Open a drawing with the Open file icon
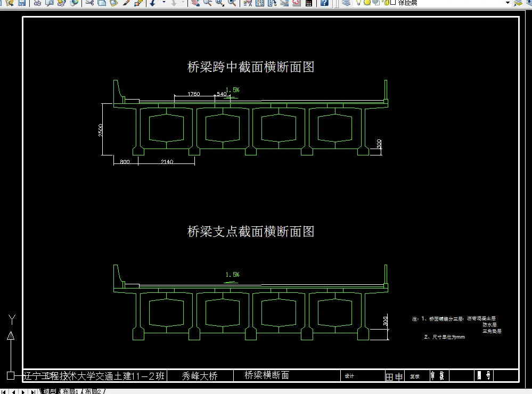The width and height of the screenshot is (532, 394). (10, 3)
